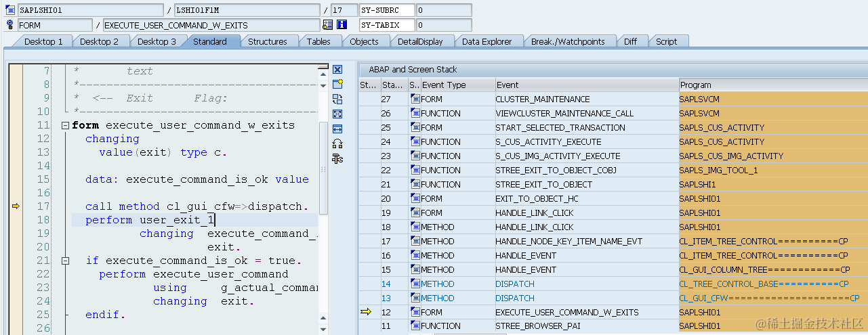Open the tool settings wrench icon

point(337,158)
